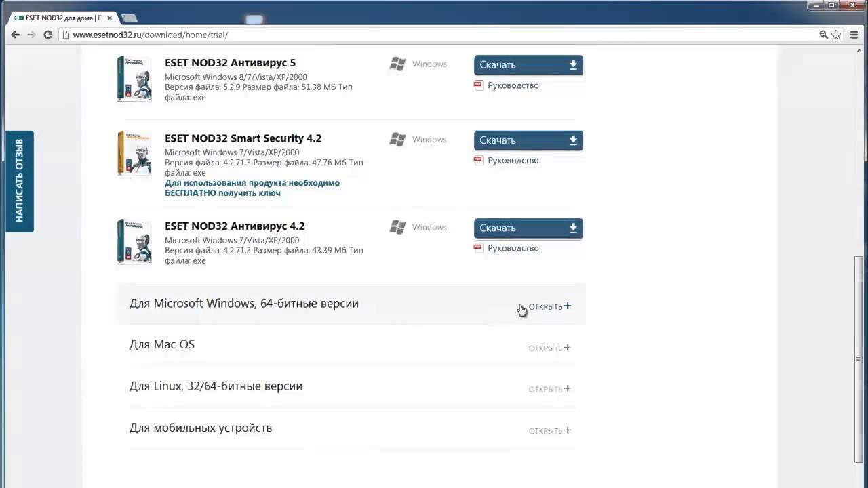Click PDF icon beside Антивирус 5 manual

[x=479, y=85]
